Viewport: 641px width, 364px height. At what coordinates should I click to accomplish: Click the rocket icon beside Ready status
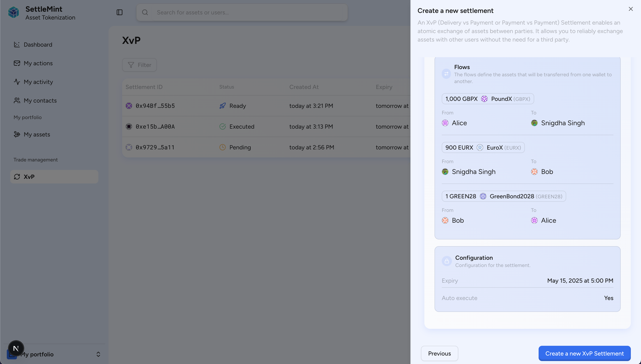coord(222,106)
